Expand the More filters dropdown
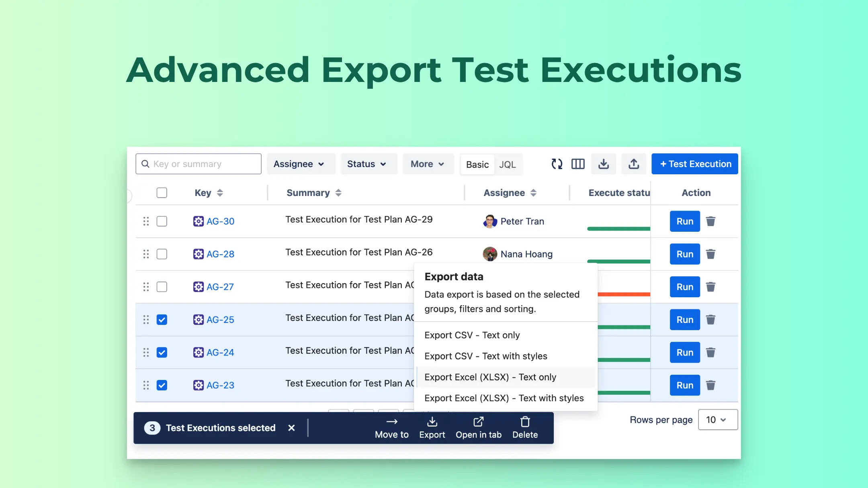868x488 pixels. coord(428,164)
